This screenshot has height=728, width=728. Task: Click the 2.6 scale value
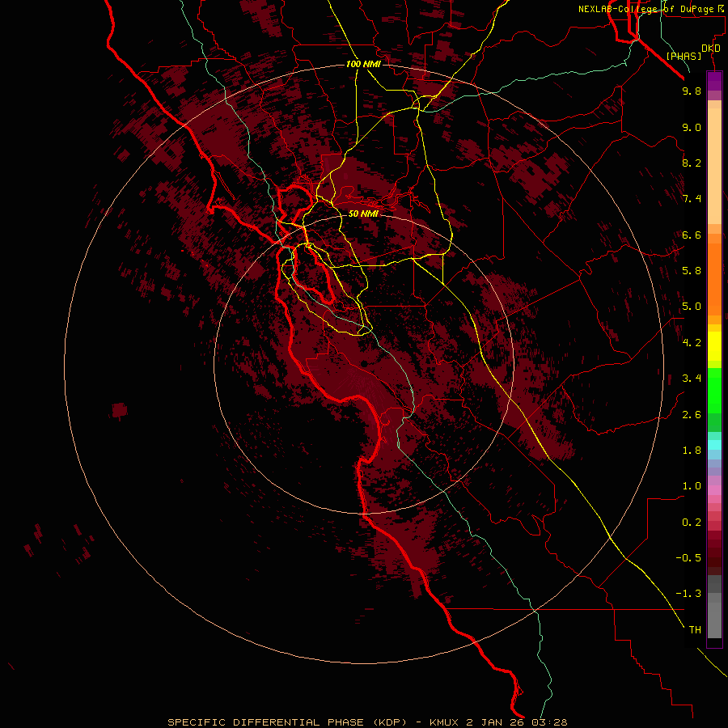pos(692,415)
